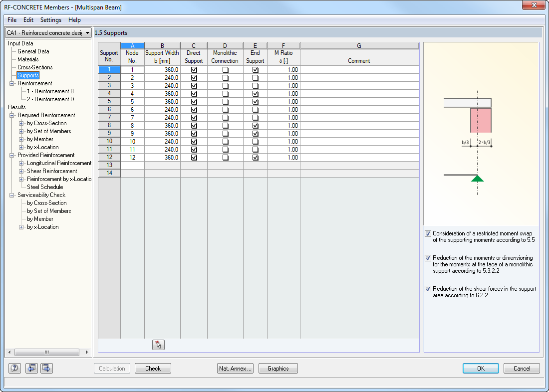Click the help icon button at bottom left

pyautogui.click(x=14, y=368)
